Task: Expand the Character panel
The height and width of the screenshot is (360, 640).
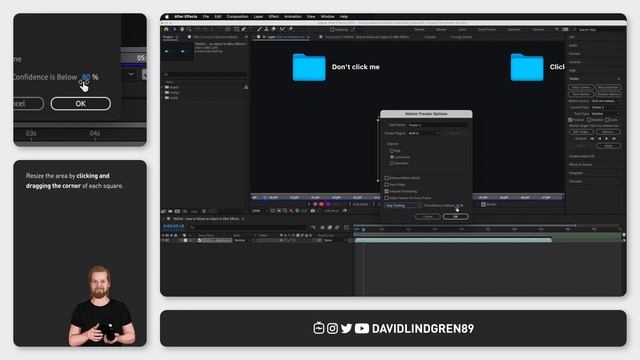Action: pyautogui.click(x=576, y=181)
